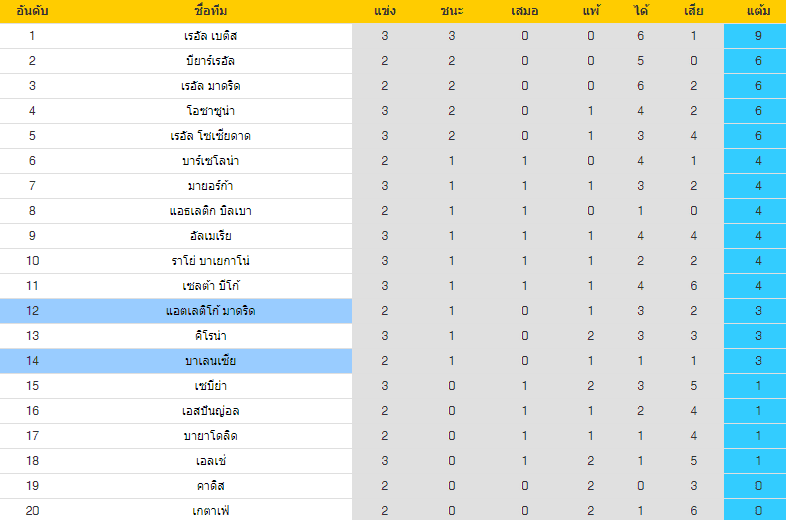The width and height of the screenshot is (786, 520).
Task: Select team name ราโย่ บาเยกาโน่
Action: coord(211,261)
